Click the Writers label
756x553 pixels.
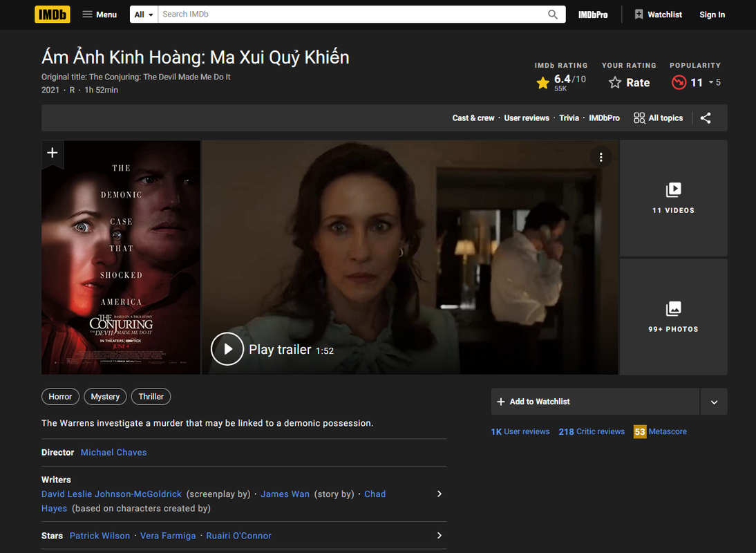tap(56, 480)
